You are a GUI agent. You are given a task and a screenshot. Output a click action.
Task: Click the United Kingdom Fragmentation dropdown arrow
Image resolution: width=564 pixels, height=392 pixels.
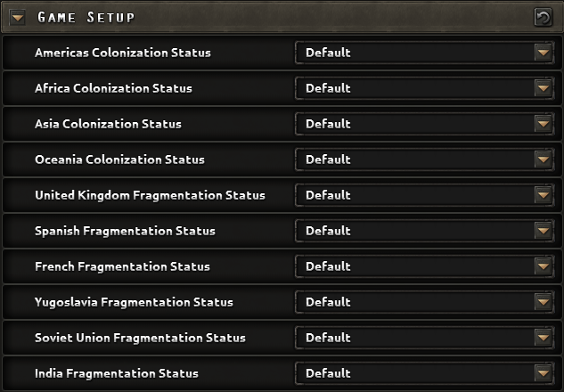(544, 195)
